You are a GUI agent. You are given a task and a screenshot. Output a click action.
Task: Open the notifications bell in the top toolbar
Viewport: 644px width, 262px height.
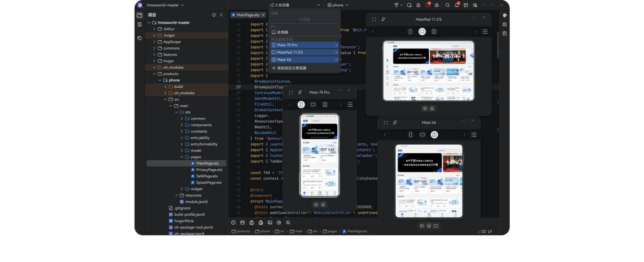click(457, 5)
